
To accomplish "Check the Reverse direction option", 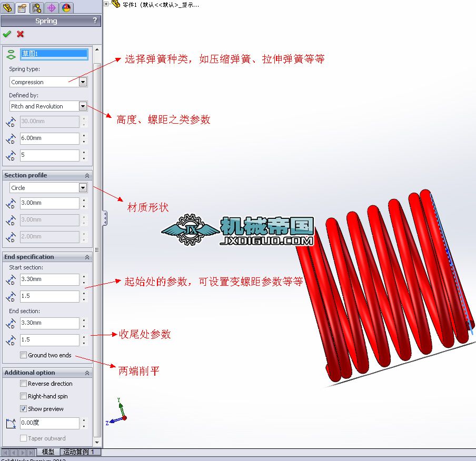I will (23, 384).
